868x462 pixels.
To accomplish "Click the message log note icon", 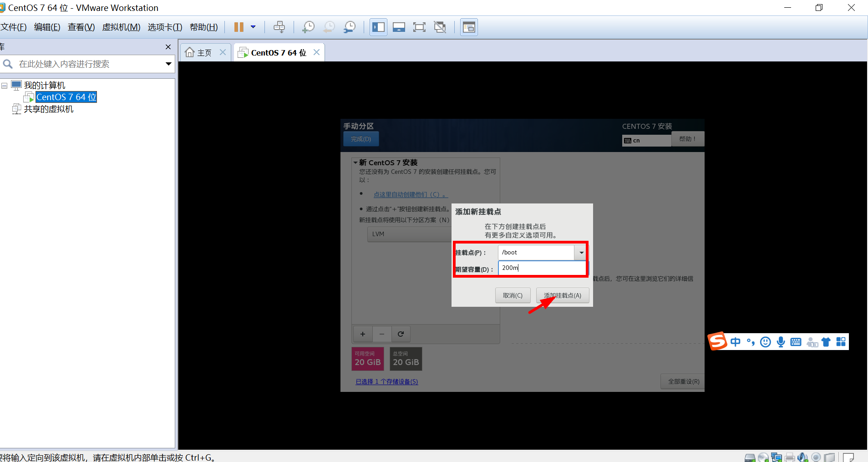I will (848, 457).
